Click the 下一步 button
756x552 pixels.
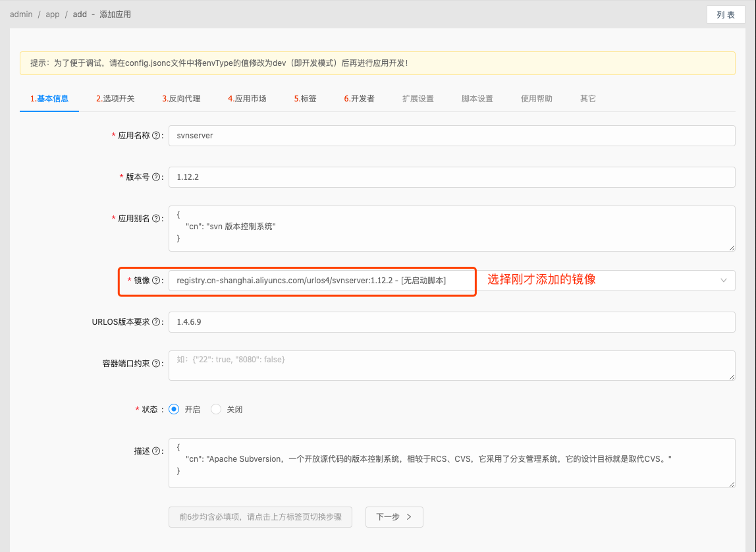click(x=394, y=517)
